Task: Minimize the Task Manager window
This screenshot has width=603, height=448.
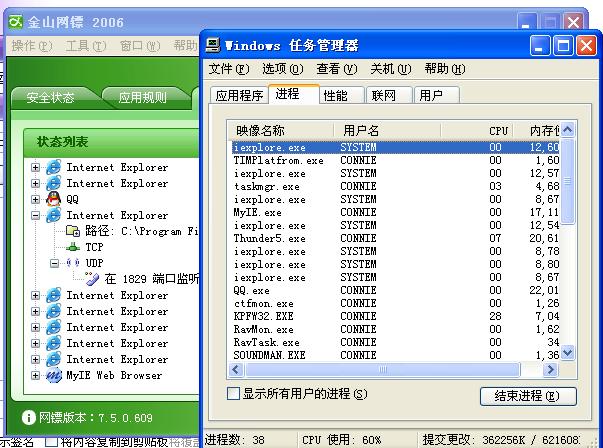Action: [540, 46]
